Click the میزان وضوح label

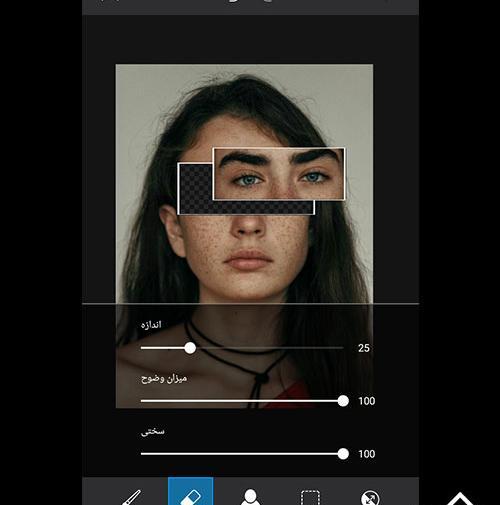pos(164,378)
